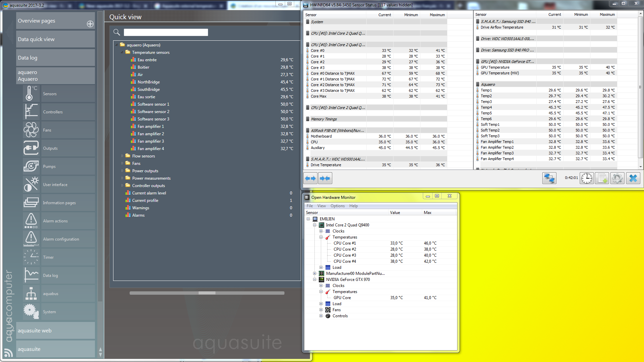
Task: Click HWiNFO logging file-plus icon
Action: coord(602,178)
